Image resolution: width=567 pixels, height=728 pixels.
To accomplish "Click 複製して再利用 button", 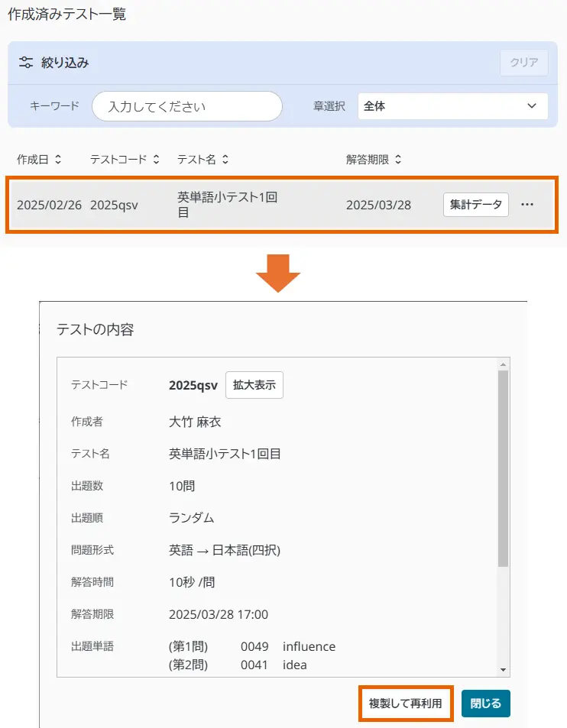I will [x=406, y=704].
